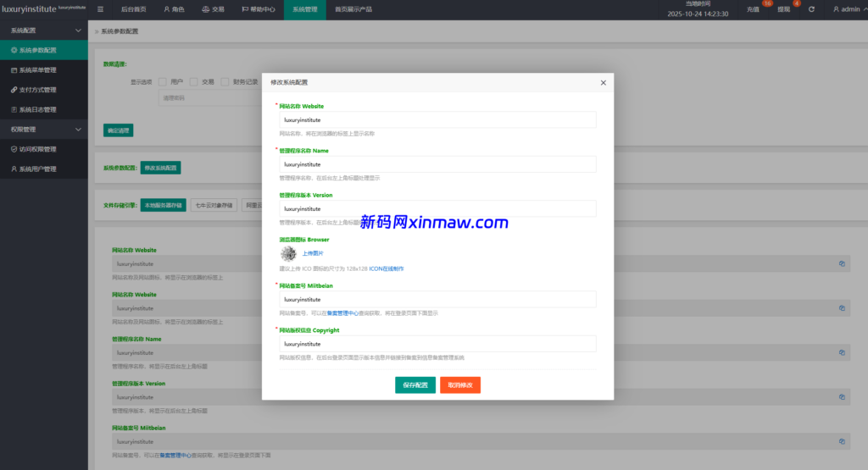This screenshot has height=470, width=868.
Task: Open the 交易 top navigation item
Action: click(x=213, y=9)
